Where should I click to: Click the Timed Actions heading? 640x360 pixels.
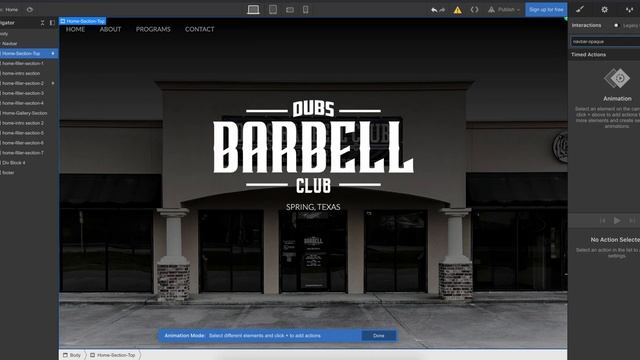(588, 55)
